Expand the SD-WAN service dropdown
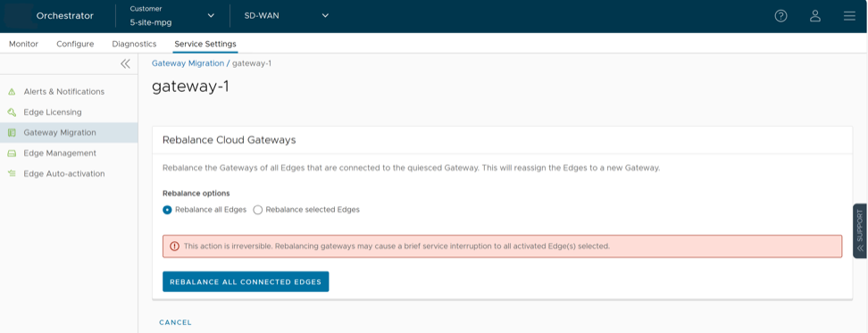Image resolution: width=868 pixels, height=333 pixels. 287,16
